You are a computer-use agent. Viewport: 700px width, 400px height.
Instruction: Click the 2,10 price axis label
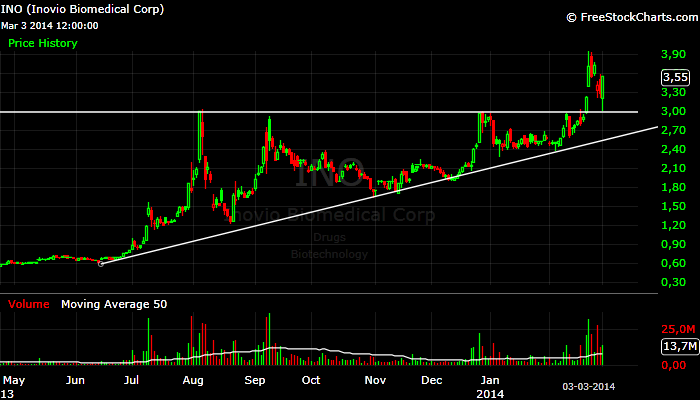(x=674, y=168)
